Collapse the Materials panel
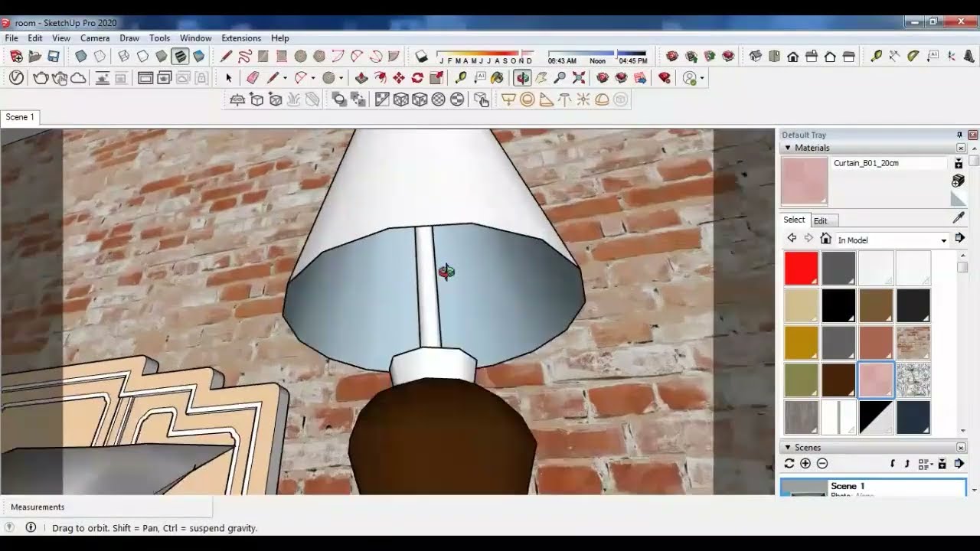The width and height of the screenshot is (980, 551). [788, 148]
